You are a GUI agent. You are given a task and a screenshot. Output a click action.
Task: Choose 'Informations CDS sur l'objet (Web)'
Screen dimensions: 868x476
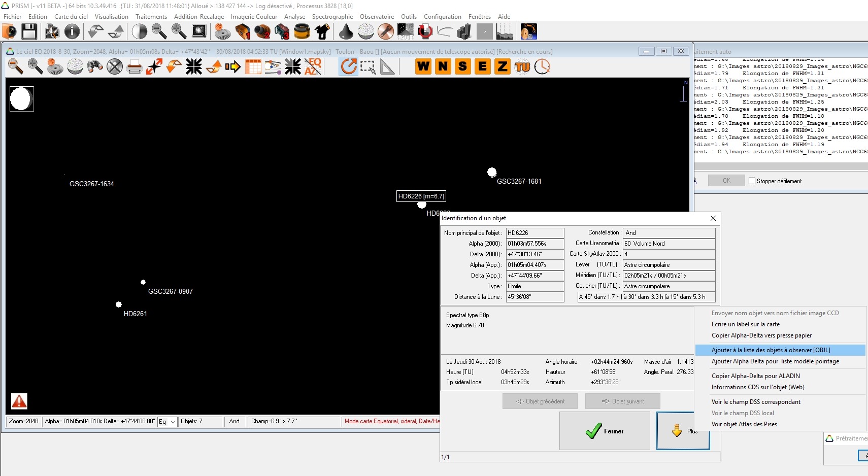[757, 387]
